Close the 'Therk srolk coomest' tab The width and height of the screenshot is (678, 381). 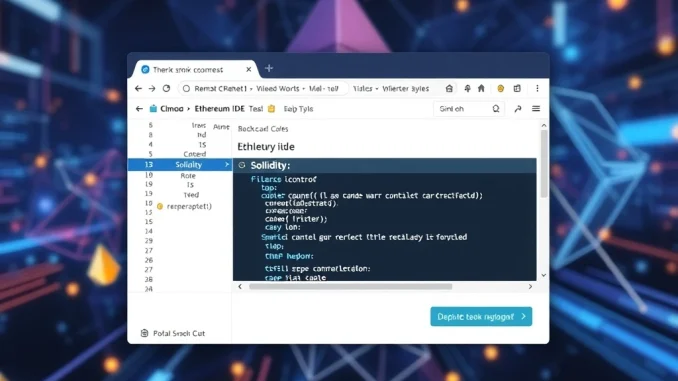click(249, 70)
